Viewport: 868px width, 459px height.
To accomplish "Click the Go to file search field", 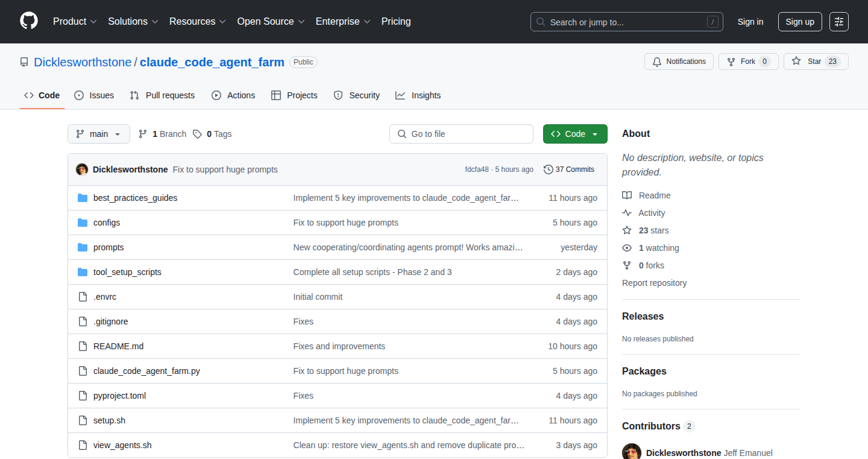I will point(462,134).
